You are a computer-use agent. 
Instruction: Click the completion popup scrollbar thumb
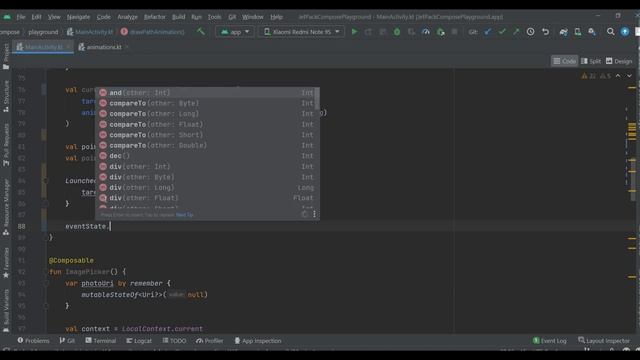click(317, 99)
